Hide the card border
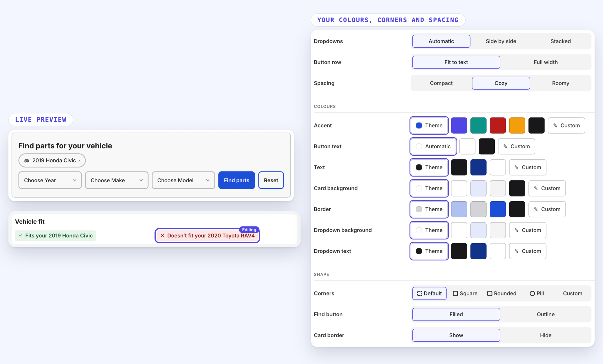This screenshot has width=603, height=364. (545, 335)
